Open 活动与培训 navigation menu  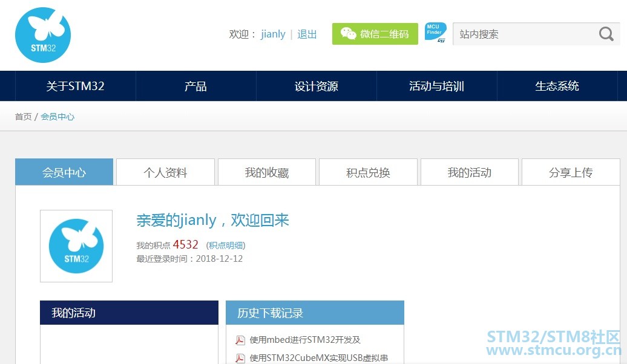437,86
